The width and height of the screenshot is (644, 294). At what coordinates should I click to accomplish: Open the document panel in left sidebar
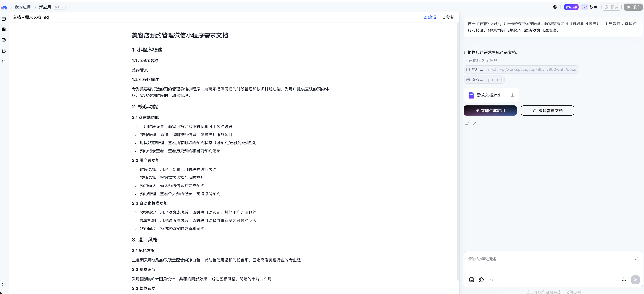coord(4,30)
